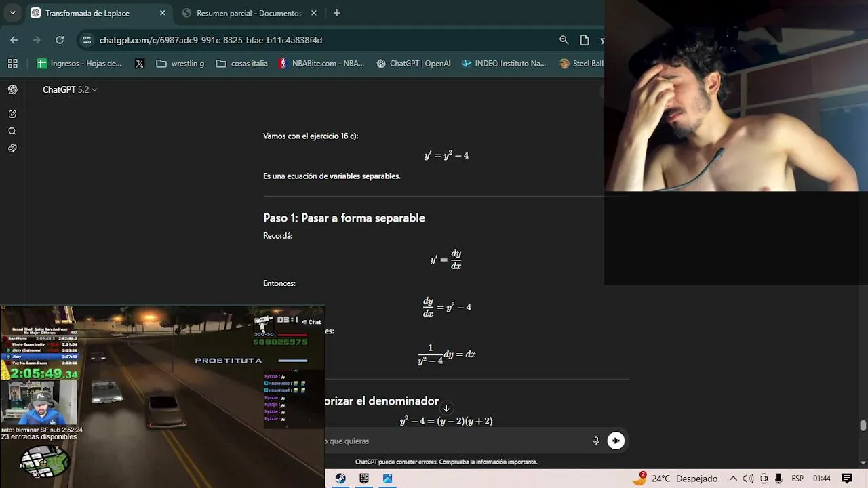Viewport: 868px width, 488px height.
Task: Click the scroll-to-bottom arrow button
Action: (x=446, y=408)
